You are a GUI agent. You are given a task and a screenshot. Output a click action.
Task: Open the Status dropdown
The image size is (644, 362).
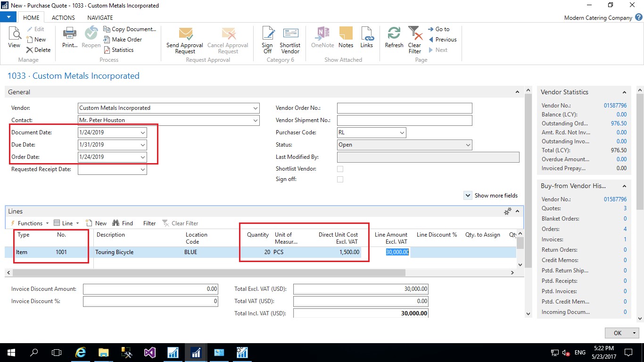tap(468, 145)
